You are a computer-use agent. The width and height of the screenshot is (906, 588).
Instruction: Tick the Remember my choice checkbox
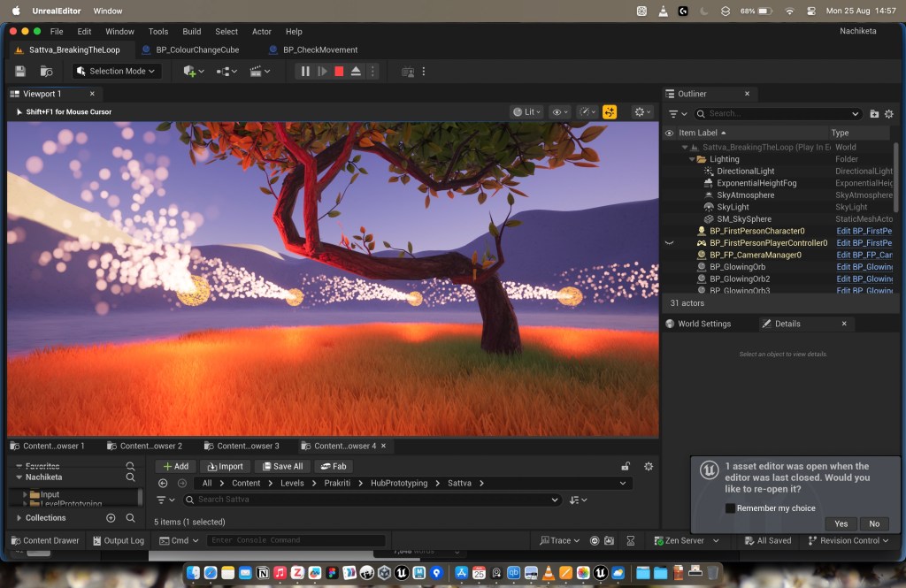(731, 508)
